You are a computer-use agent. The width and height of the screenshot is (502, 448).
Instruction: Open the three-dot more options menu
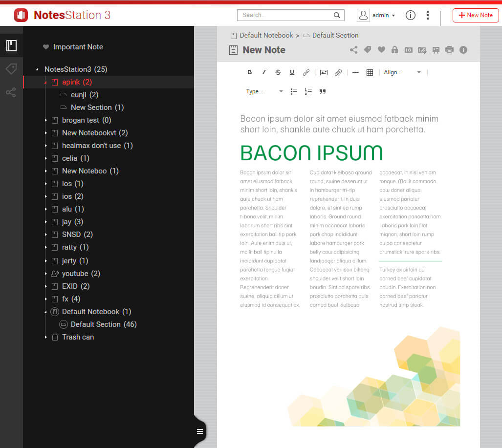(428, 15)
